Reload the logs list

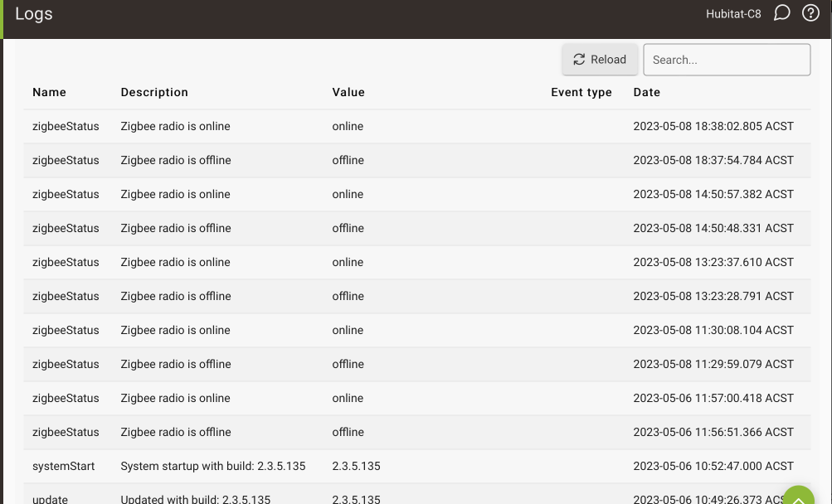[x=600, y=60]
